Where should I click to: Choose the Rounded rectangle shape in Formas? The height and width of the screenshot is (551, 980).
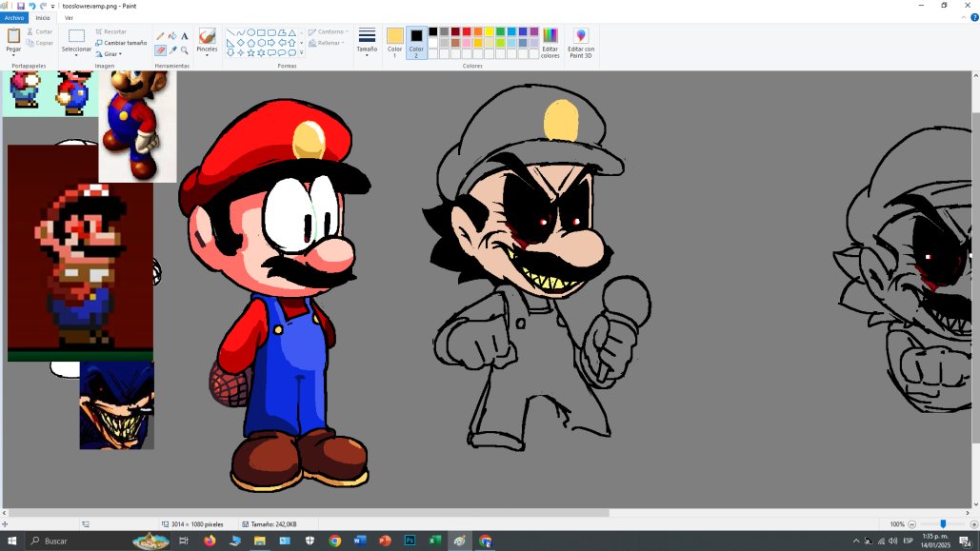point(271,32)
